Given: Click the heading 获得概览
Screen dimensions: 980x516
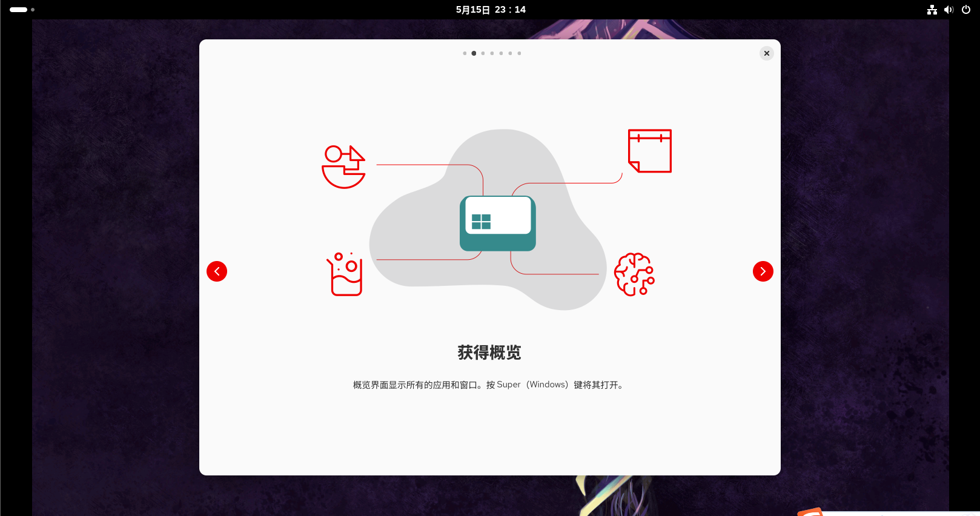Looking at the screenshot, I should pos(489,352).
